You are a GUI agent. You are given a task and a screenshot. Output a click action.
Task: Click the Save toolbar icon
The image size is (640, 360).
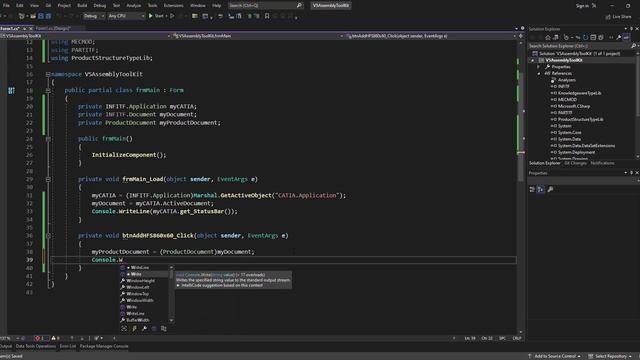point(41,16)
